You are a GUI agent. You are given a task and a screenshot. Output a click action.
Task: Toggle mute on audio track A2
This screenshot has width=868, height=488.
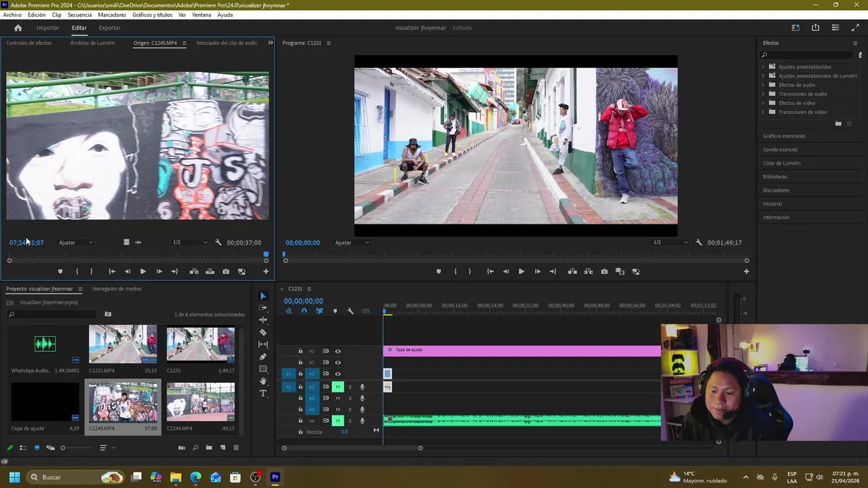point(338,398)
